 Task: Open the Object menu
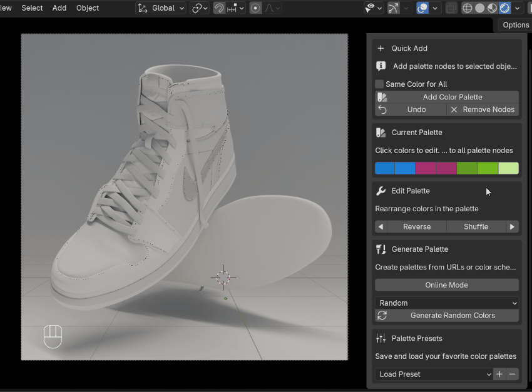87,8
